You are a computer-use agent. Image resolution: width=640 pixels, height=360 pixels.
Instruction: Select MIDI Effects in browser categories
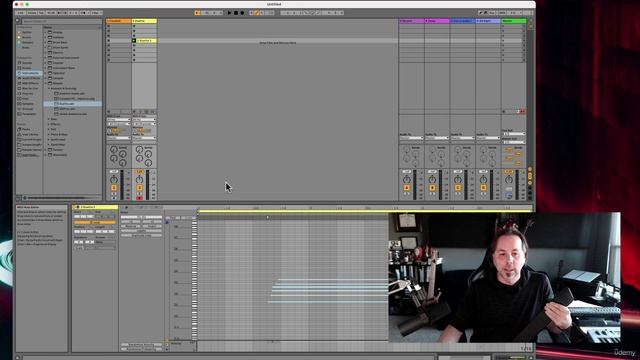[29, 83]
